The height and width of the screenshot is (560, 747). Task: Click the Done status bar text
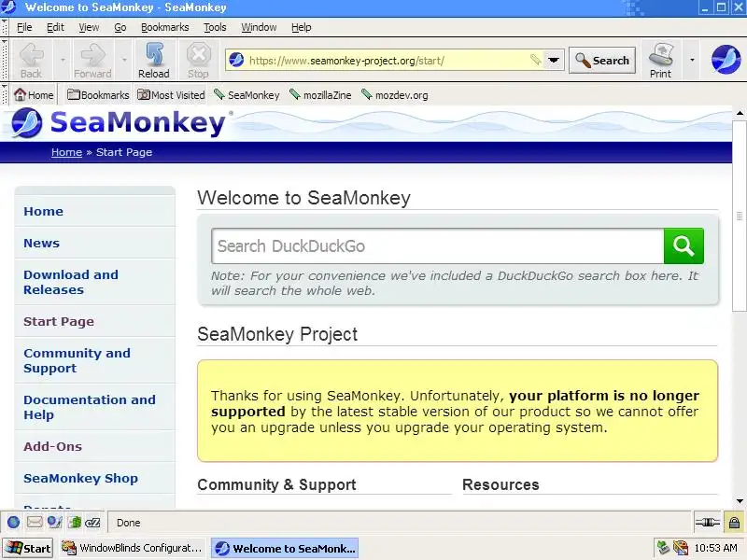coord(129,523)
